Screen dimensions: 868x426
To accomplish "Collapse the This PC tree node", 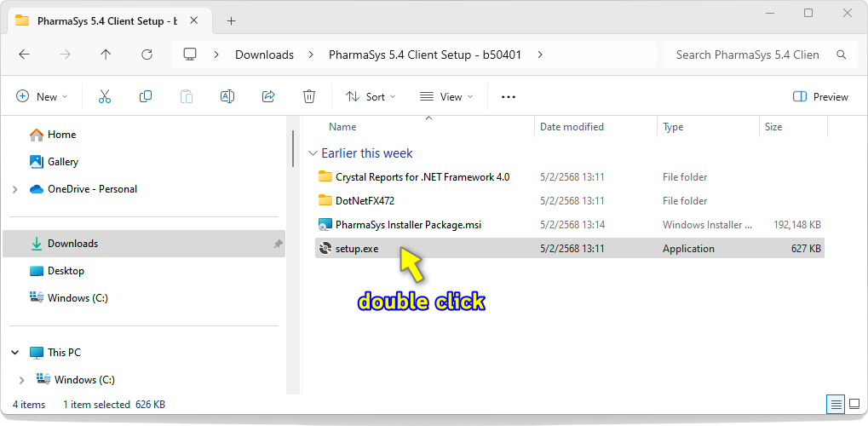I will (x=15, y=353).
